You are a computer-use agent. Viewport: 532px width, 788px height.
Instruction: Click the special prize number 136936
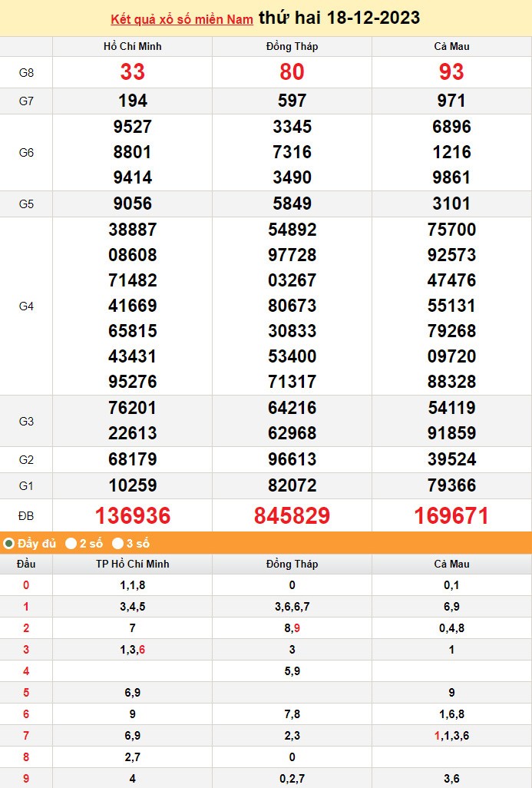tap(132, 515)
